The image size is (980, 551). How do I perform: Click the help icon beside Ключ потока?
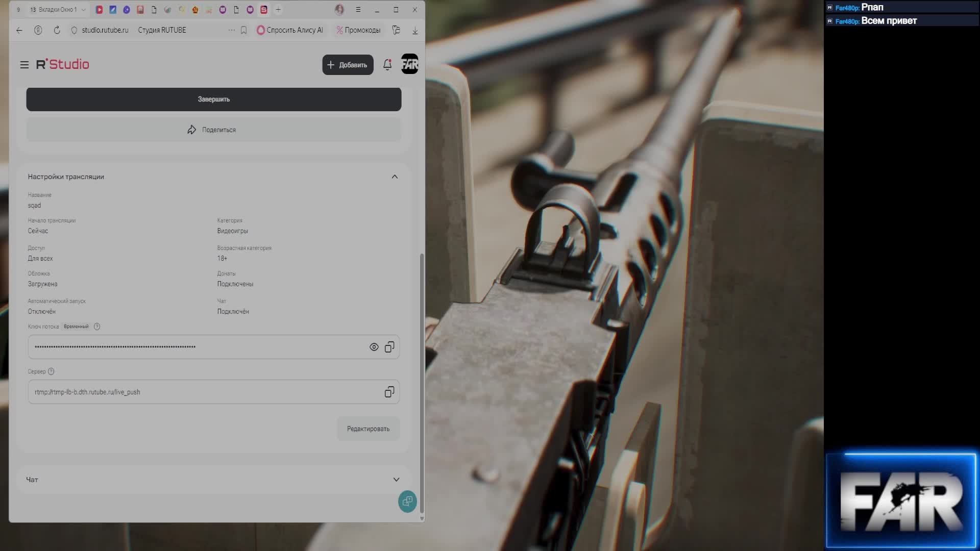97,327
